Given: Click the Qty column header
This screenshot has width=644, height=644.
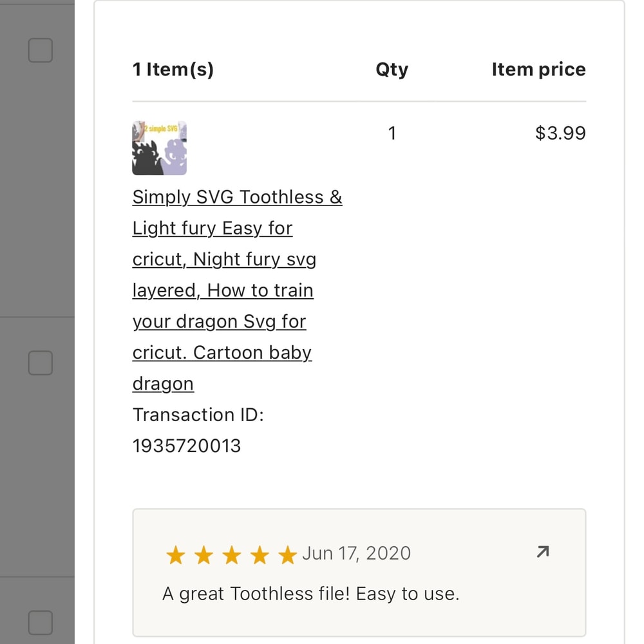Looking at the screenshot, I should pyautogui.click(x=392, y=70).
